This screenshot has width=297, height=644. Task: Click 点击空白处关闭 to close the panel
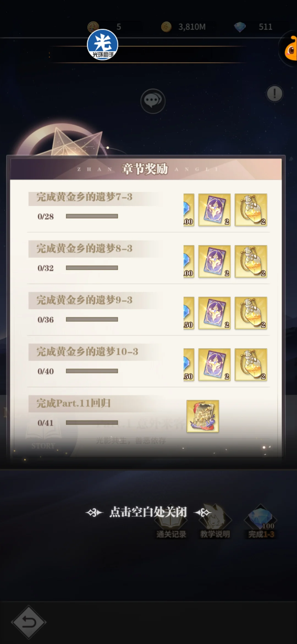148,512
